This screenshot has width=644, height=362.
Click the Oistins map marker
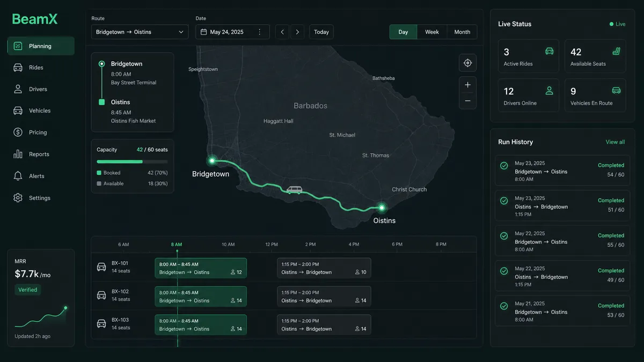382,207
